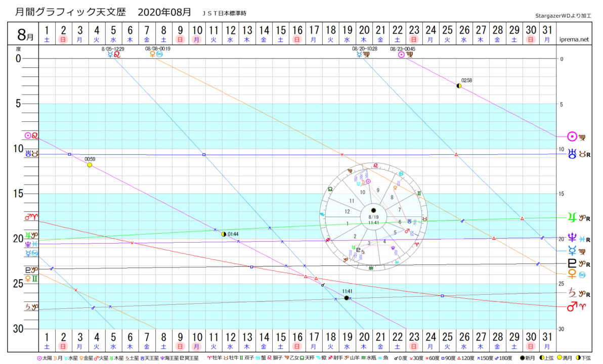Click the StargazerWD credit text

coord(566,17)
